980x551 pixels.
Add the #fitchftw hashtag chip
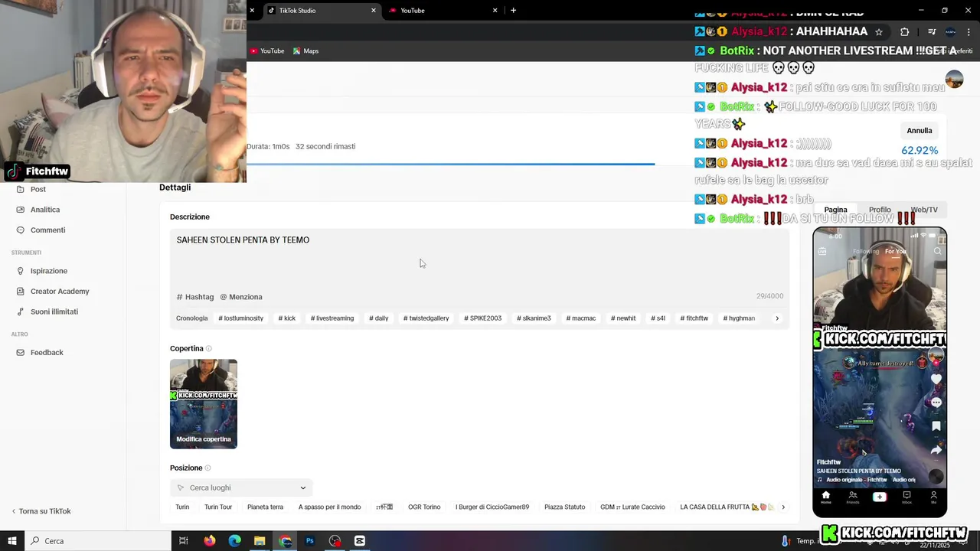click(694, 318)
